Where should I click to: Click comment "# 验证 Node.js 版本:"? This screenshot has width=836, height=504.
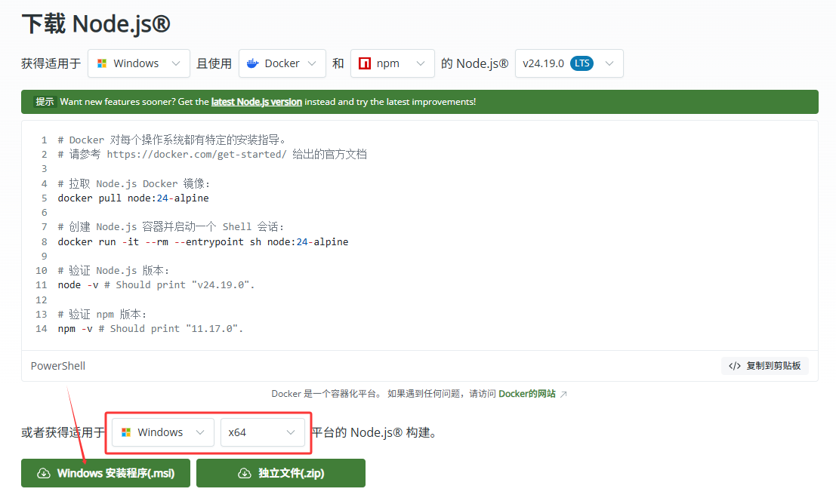[x=113, y=271]
